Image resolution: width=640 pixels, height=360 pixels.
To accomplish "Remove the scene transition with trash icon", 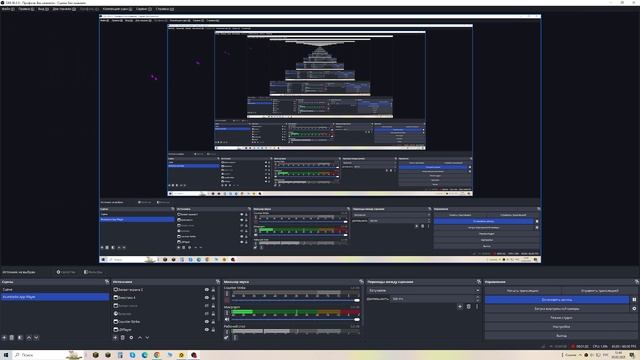I will 469,307.
